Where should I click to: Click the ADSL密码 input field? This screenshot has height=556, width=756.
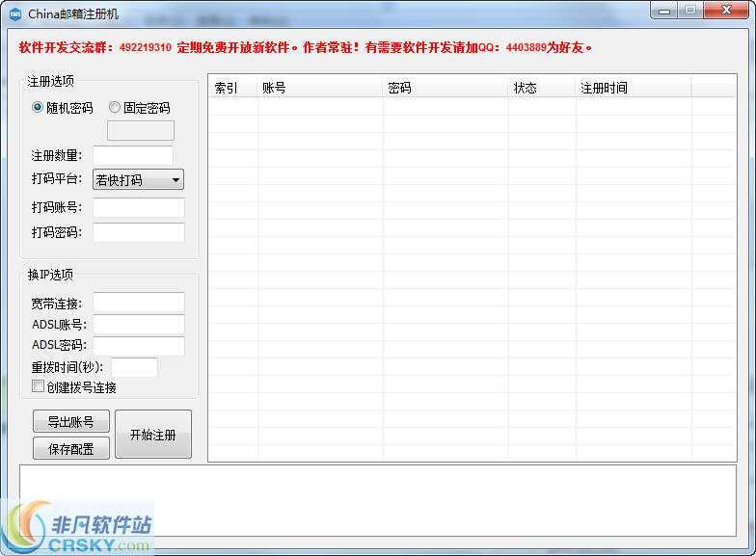tap(139, 346)
